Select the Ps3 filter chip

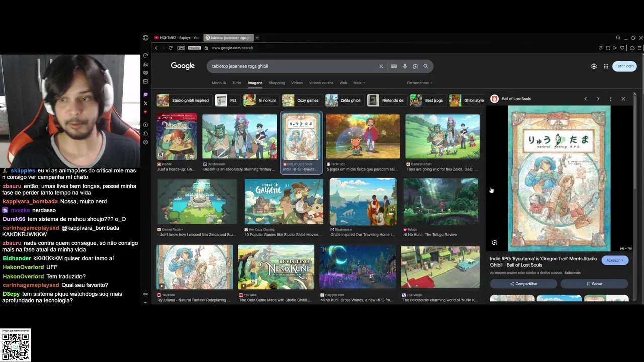227,100
